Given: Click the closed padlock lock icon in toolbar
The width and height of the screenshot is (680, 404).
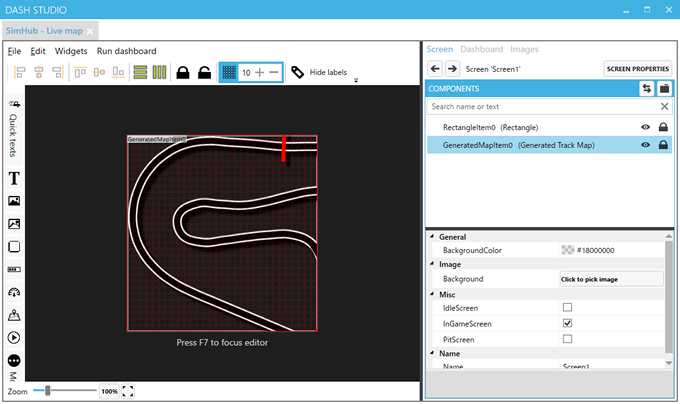Looking at the screenshot, I should (183, 72).
